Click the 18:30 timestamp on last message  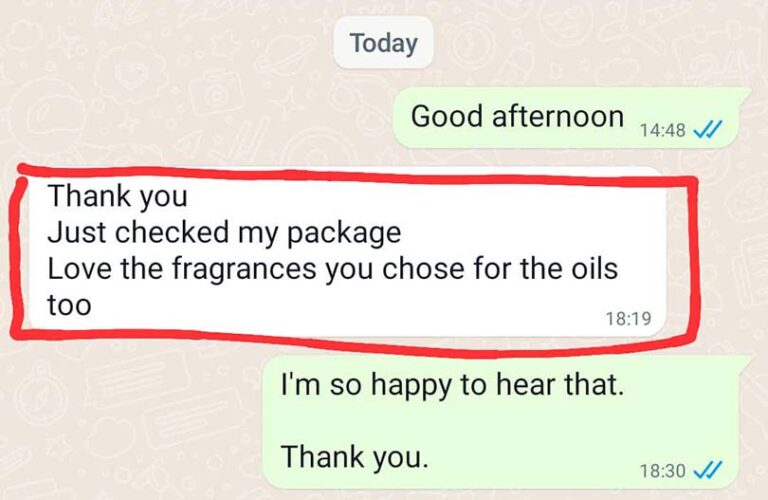663,471
